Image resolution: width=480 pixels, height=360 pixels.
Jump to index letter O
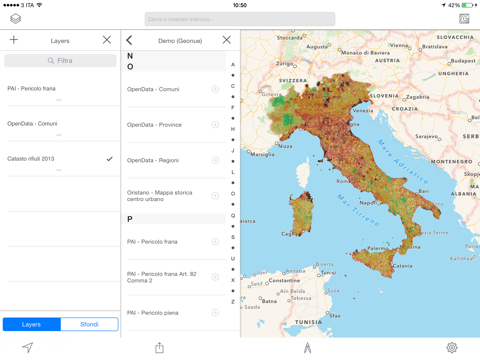click(x=233, y=194)
